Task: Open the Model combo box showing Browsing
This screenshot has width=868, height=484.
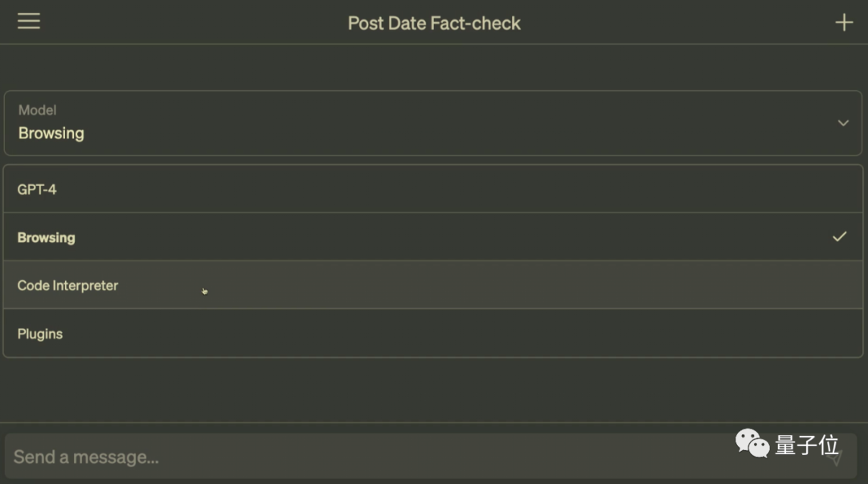Action: coord(433,123)
